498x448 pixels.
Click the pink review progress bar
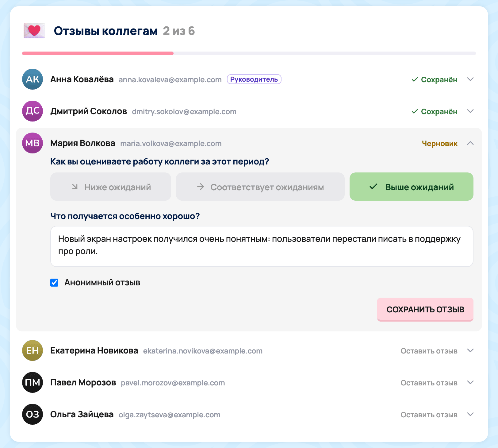[249, 53]
